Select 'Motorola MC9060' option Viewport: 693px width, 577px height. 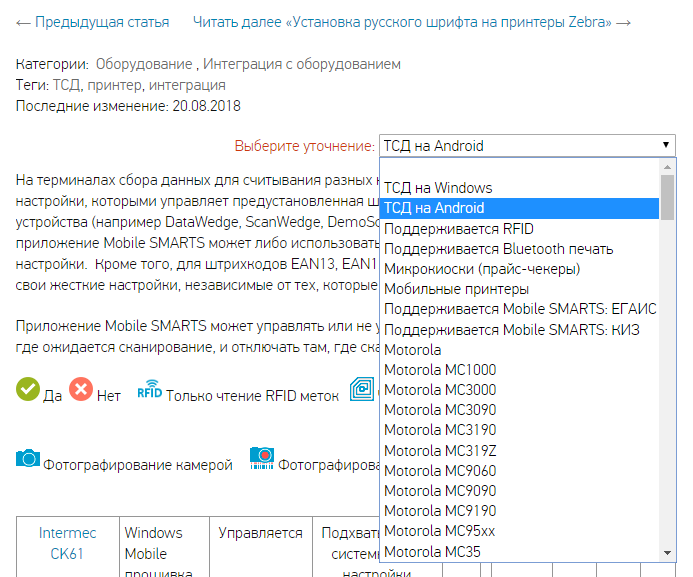[x=519, y=471]
